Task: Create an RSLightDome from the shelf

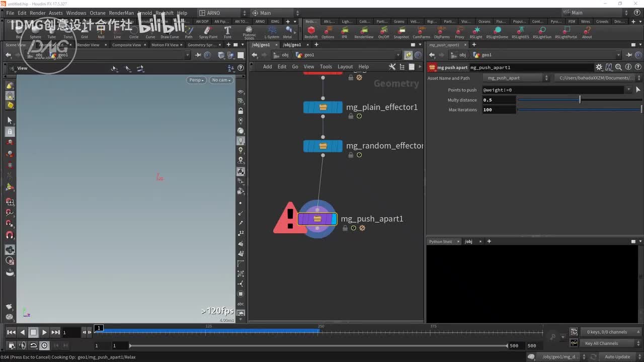Action: (x=497, y=33)
